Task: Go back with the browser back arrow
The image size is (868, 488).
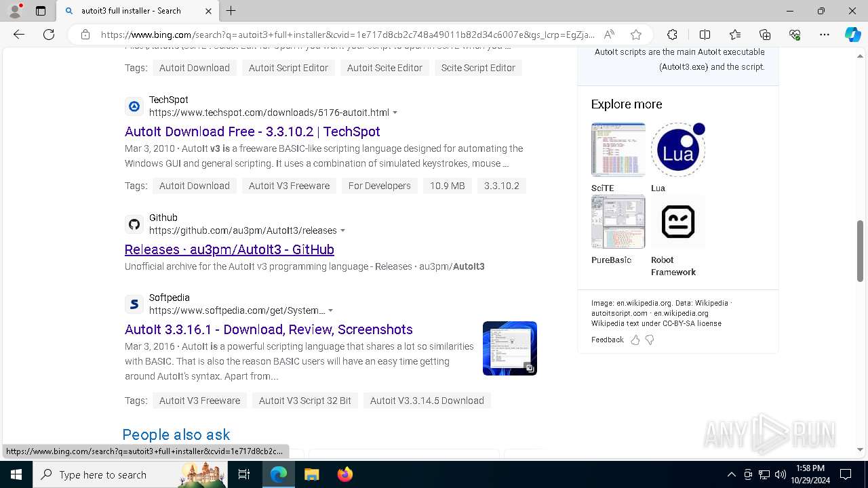Action: 19,35
